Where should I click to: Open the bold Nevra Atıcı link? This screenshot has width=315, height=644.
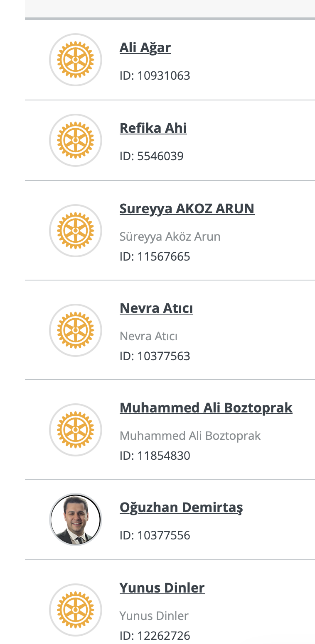[x=156, y=308]
